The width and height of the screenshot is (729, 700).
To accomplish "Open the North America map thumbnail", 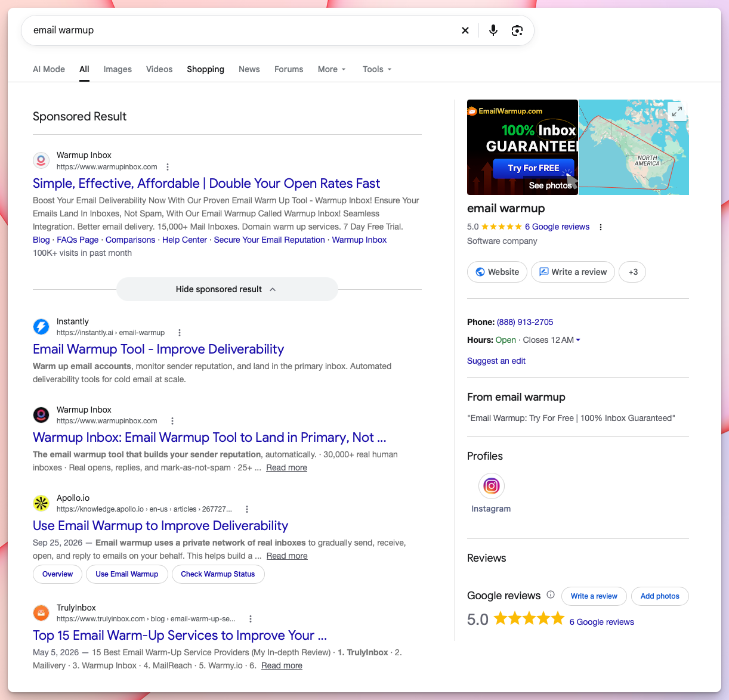I will pos(634,147).
